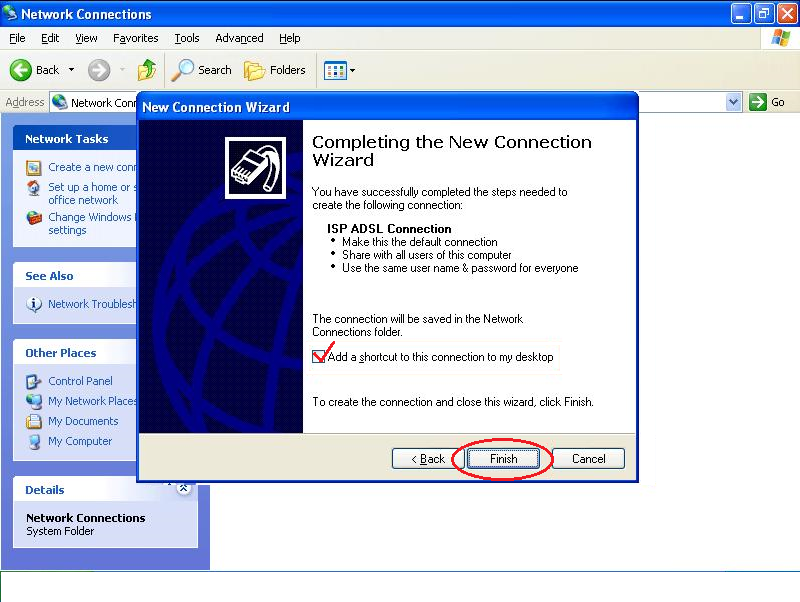Collapse the Details panel chevron
Screen dimensions: 800x602
tap(184, 489)
